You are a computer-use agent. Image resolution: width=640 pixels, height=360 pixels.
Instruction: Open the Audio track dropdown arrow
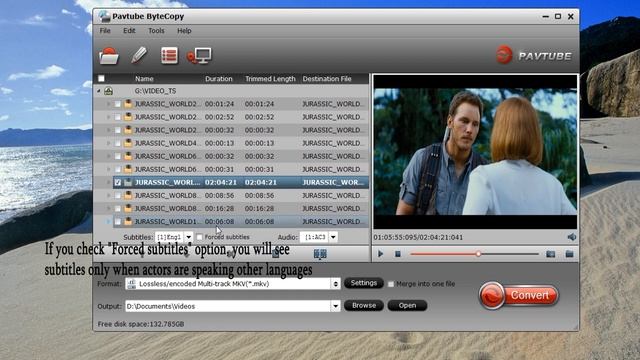click(333, 237)
